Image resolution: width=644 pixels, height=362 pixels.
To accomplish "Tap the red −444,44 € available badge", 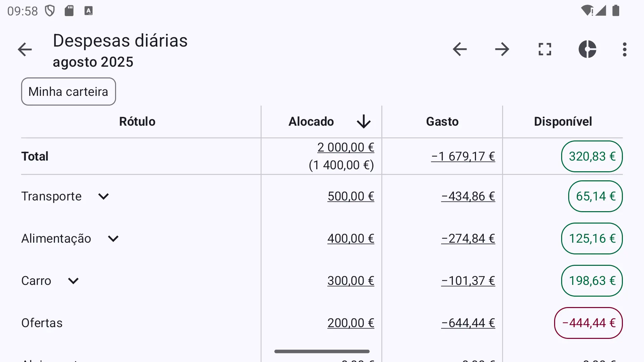I will 588,323.
